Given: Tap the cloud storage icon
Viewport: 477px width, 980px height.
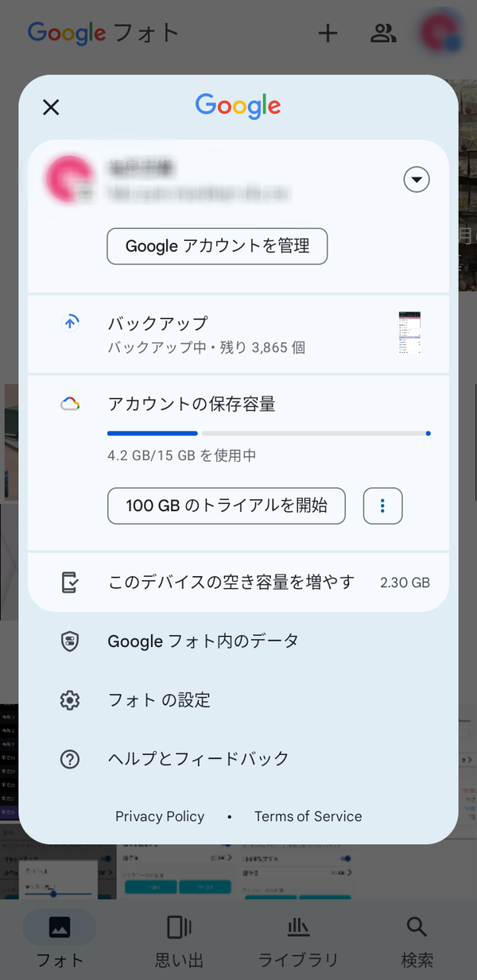Looking at the screenshot, I should click(70, 404).
